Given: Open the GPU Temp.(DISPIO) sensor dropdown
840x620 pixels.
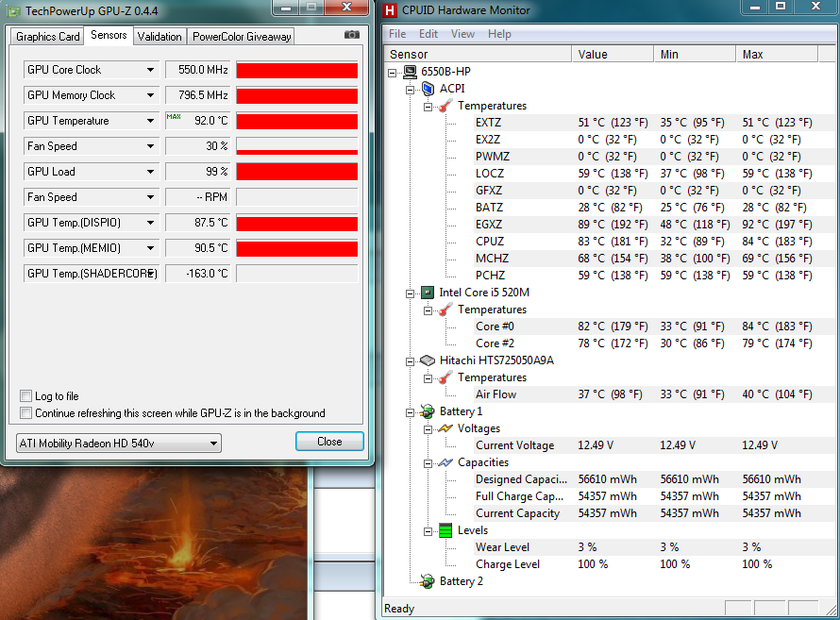Looking at the screenshot, I should pyautogui.click(x=150, y=222).
